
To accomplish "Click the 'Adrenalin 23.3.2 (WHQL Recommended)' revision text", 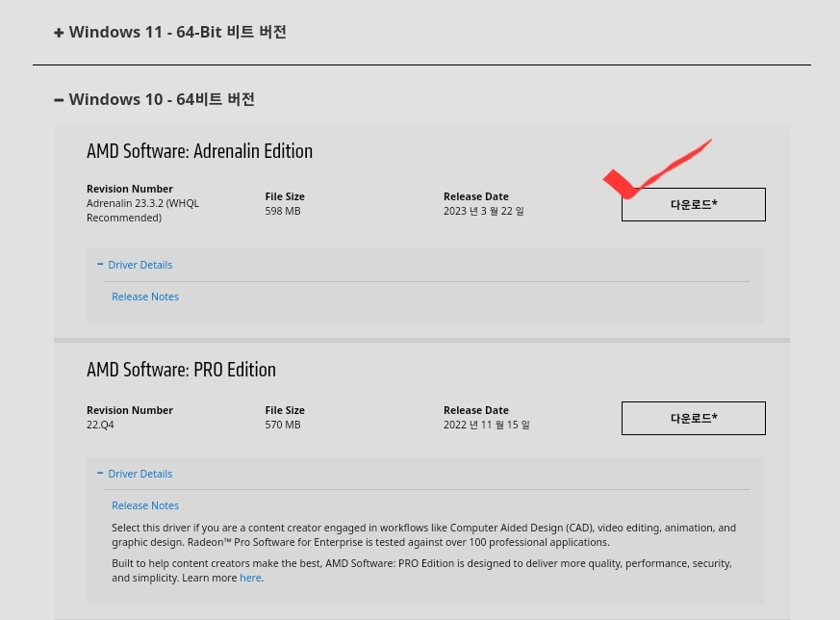I will (142, 211).
